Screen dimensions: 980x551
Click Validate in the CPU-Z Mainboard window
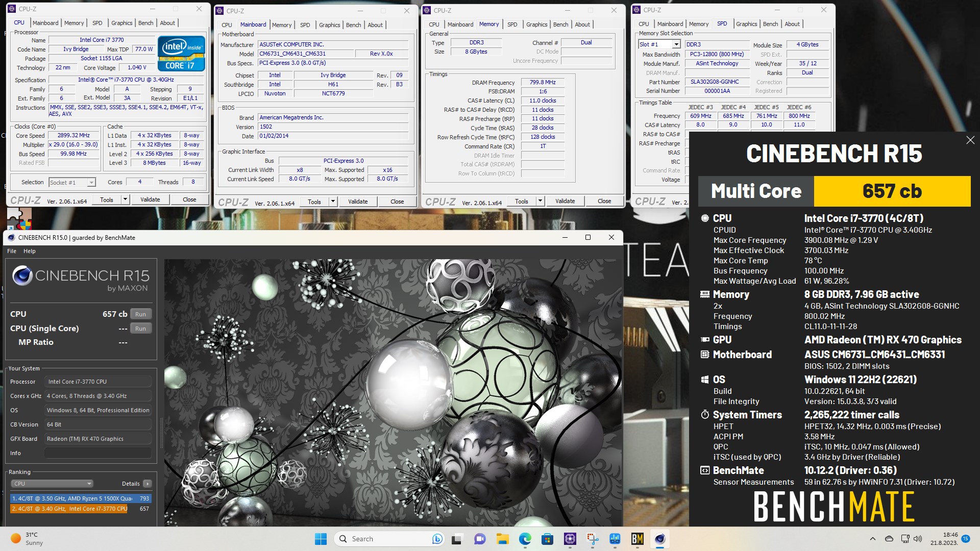point(358,202)
